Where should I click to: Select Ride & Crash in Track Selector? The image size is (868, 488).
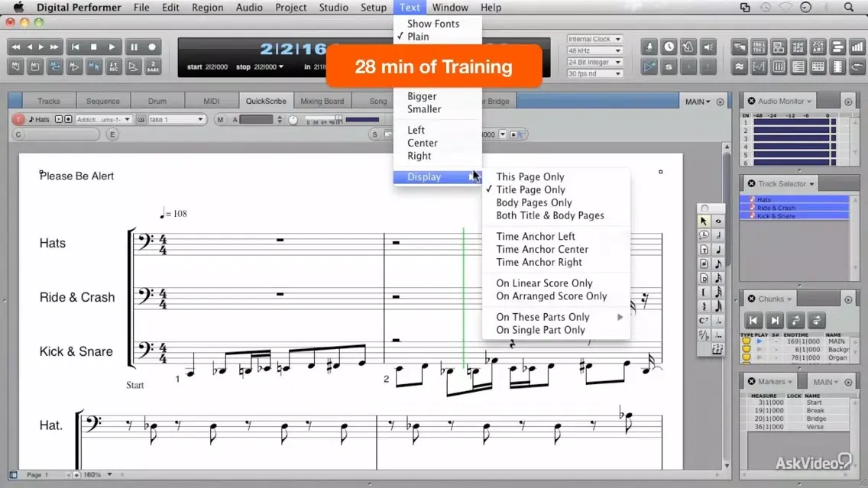click(x=794, y=208)
